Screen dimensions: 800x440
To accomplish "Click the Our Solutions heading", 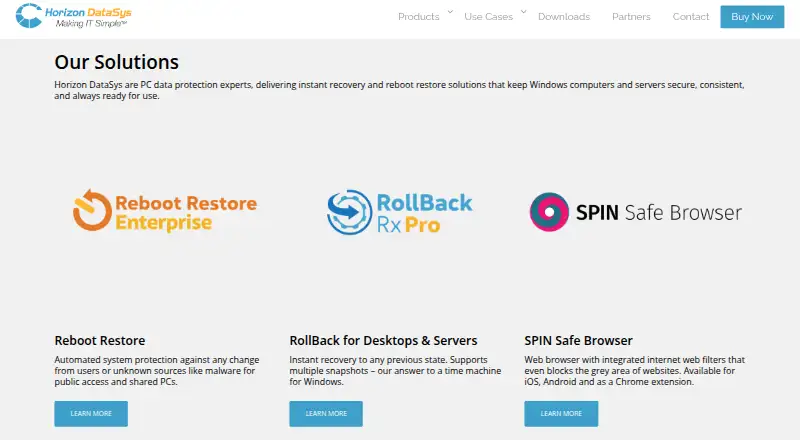I will pyautogui.click(x=117, y=62).
